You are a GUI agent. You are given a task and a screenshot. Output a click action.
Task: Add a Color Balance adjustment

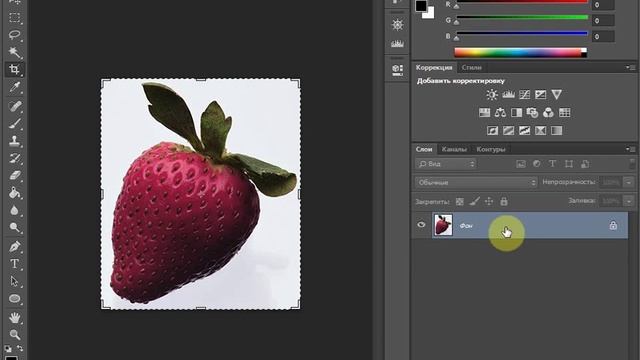[500, 113]
